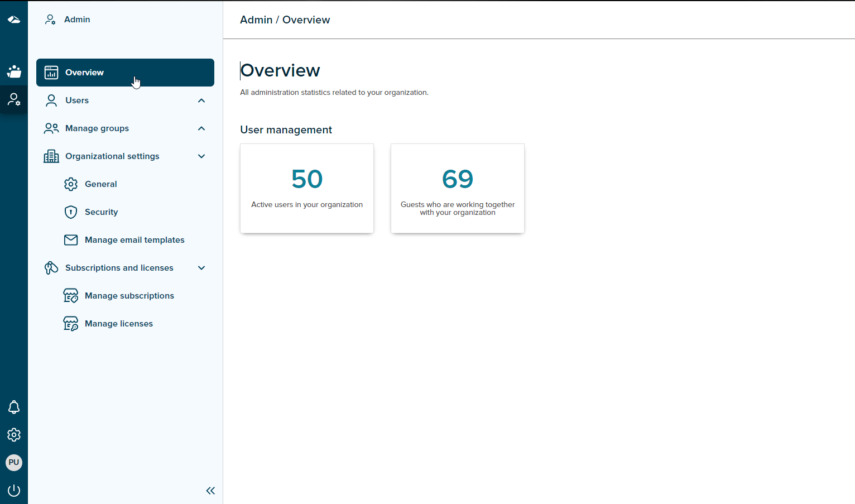Open Manage licenses
855x504 pixels.
119,323
